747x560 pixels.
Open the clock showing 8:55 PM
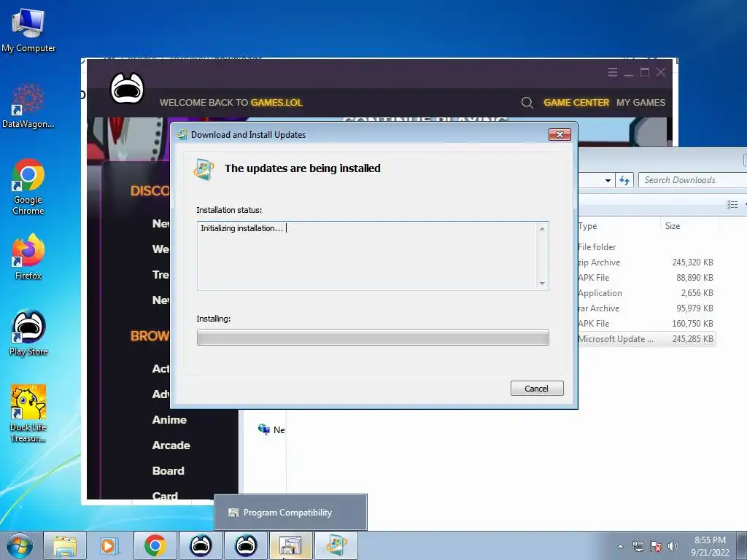click(710, 546)
